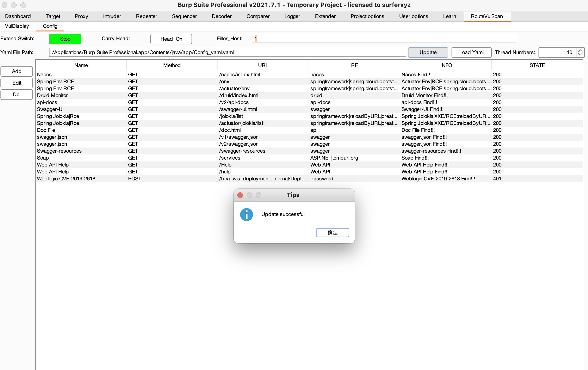Close the Tips dialog with red button
The height and width of the screenshot is (370, 588).
[240, 195]
